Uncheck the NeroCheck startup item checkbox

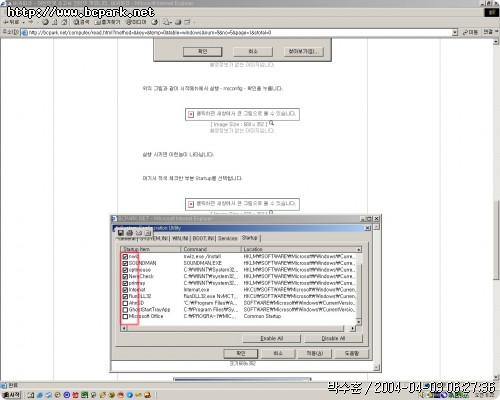(125, 277)
